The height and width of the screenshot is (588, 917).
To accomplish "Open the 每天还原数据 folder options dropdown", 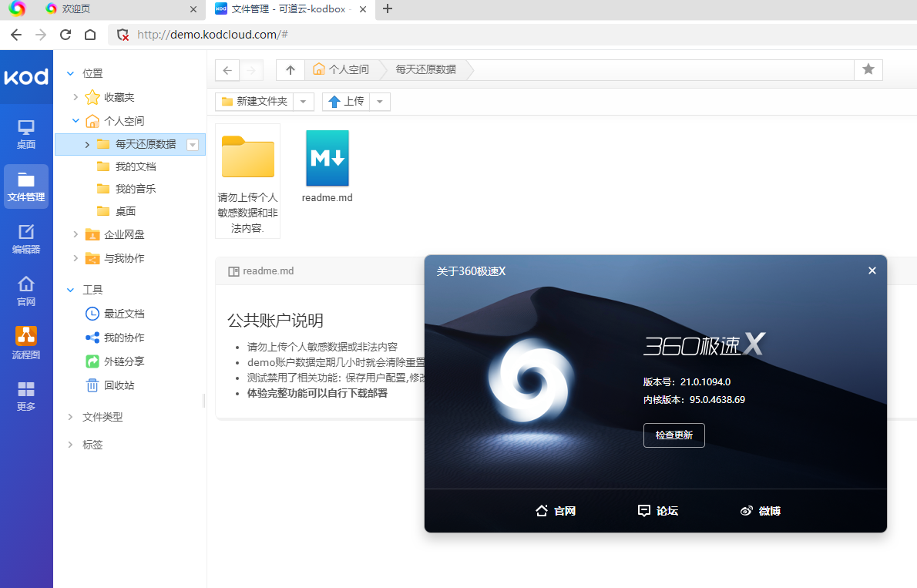I will [193, 145].
